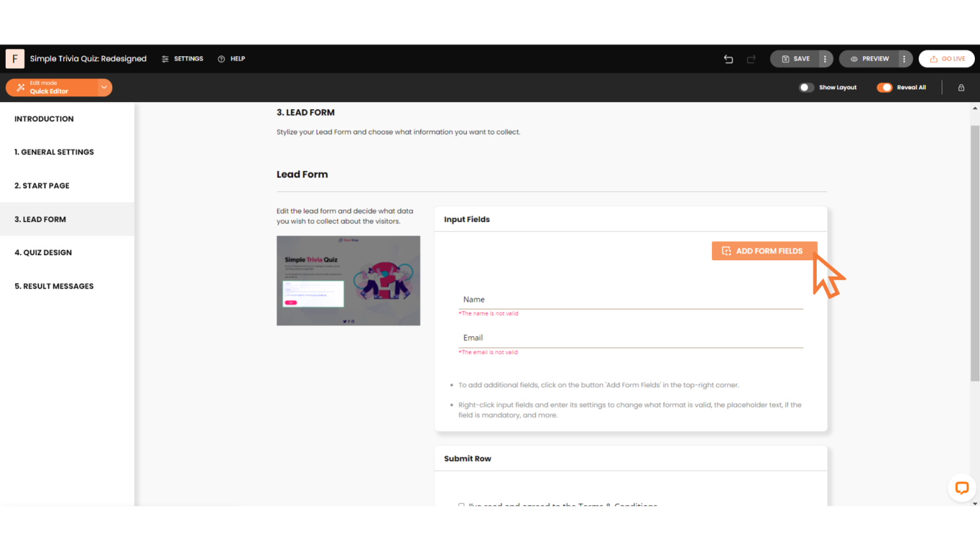Click Add Form Fields button
This screenshot has width=980, height=551.
click(764, 251)
